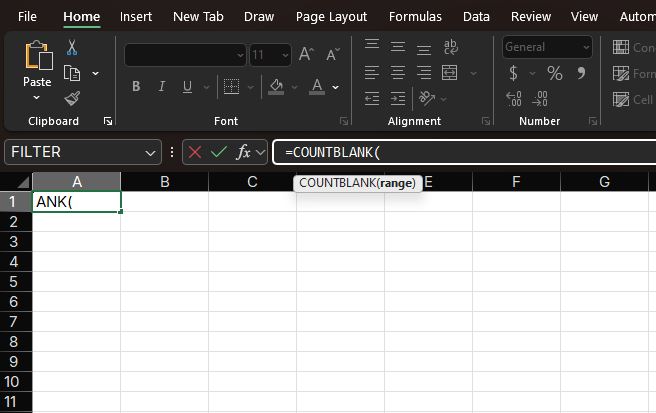Select row 5 header

(16, 282)
